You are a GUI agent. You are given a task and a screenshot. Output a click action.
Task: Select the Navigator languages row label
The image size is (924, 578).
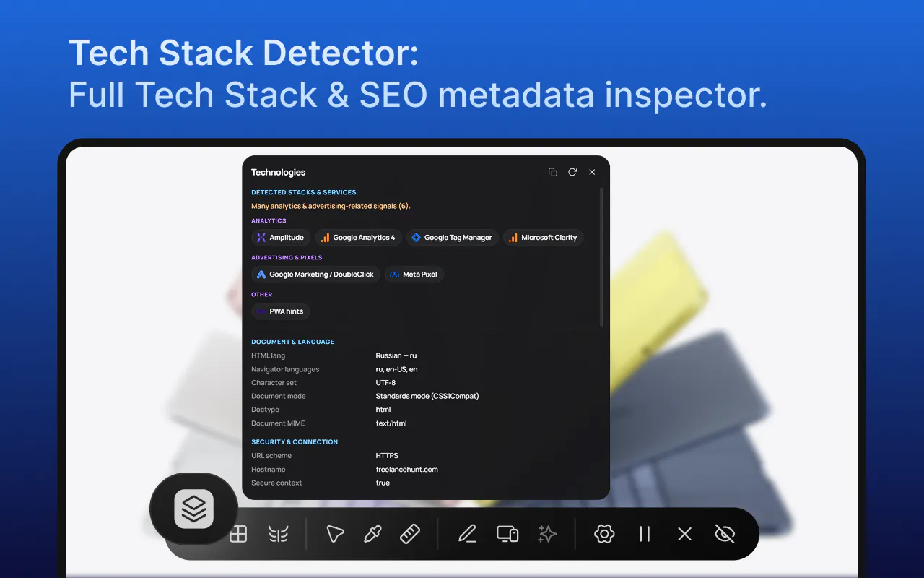[285, 369]
